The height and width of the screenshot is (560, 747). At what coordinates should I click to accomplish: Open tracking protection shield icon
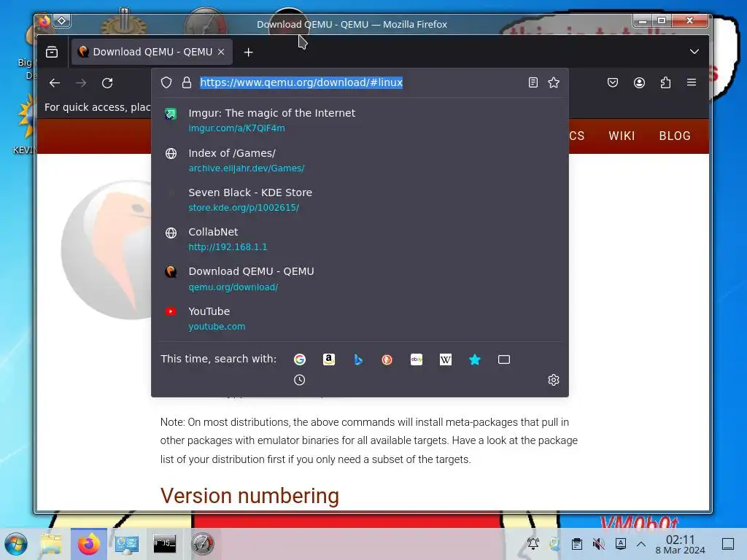[x=166, y=82]
